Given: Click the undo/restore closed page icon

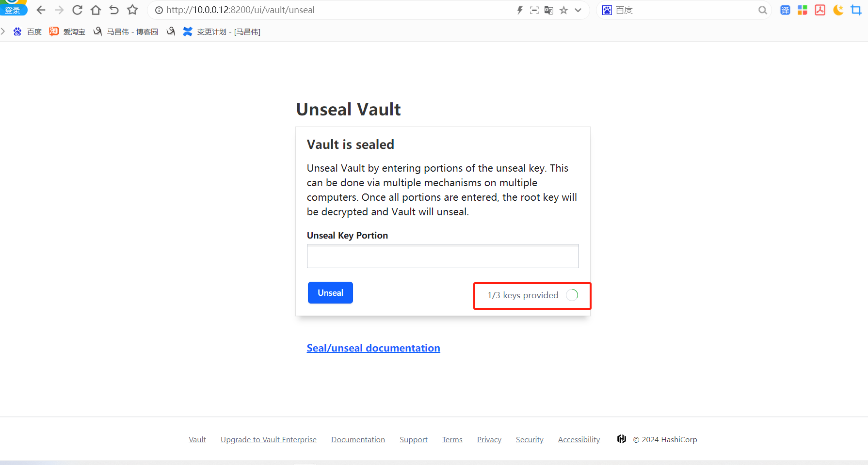Looking at the screenshot, I should point(114,10).
